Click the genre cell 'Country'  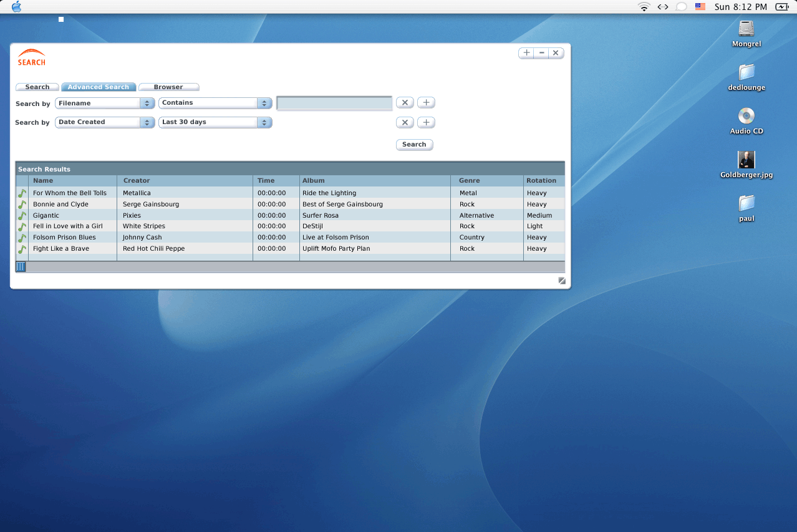point(472,238)
